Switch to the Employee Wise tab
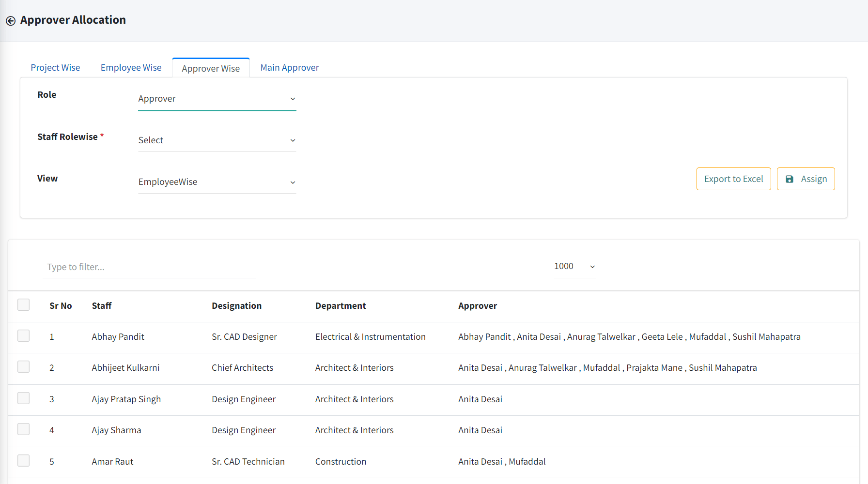 pyautogui.click(x=131, y=68)
